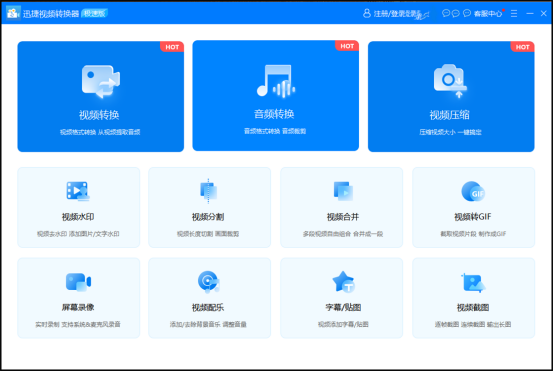Click the 注册/登录 account link
Image resolution: width=554 pixels, height=371 pixels.
point(396,14)
